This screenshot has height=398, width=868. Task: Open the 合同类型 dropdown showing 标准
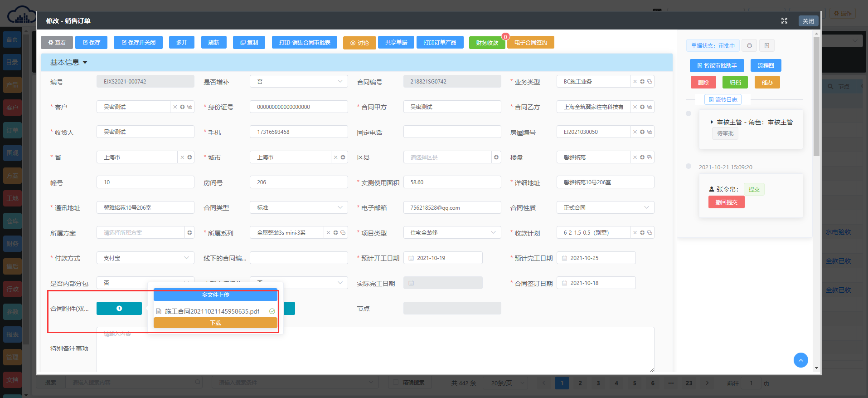point(339,208)
